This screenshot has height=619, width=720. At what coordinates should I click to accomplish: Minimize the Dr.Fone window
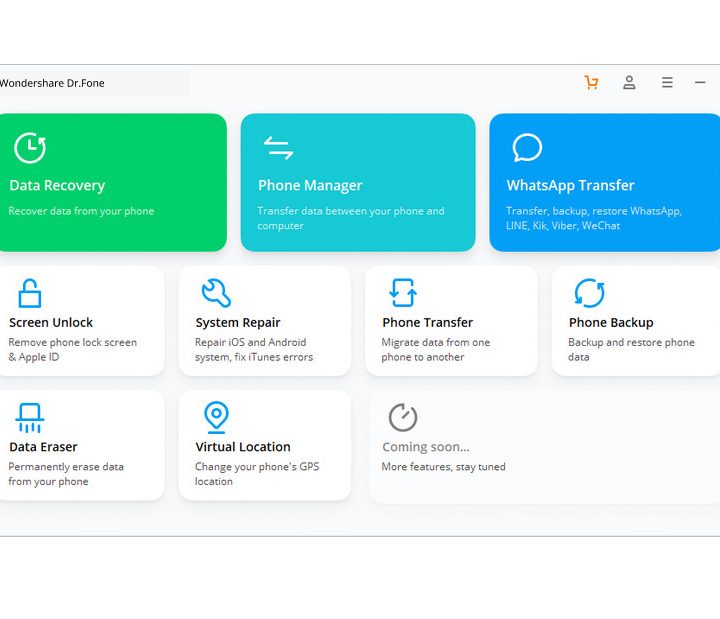pos(700,83)
